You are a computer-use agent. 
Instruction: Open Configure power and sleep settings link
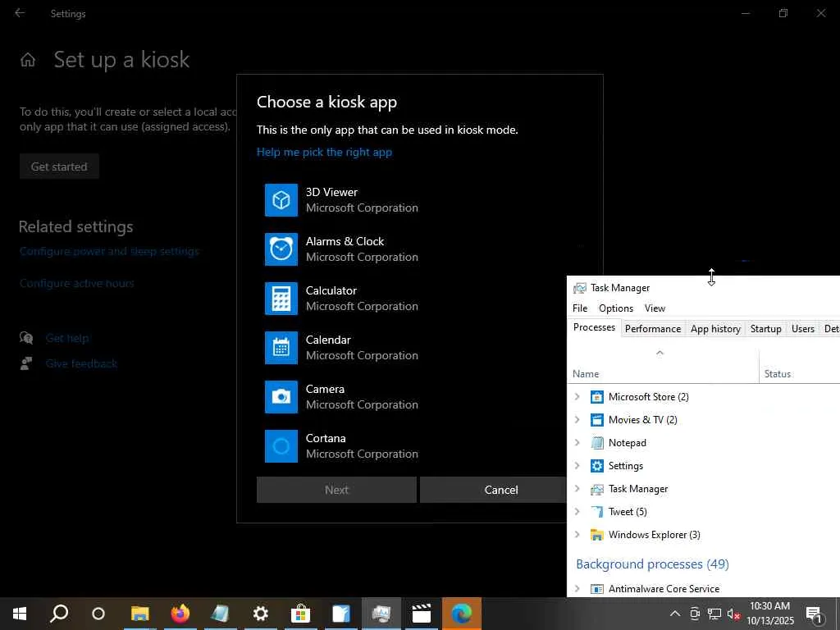(x=109, y=251)
